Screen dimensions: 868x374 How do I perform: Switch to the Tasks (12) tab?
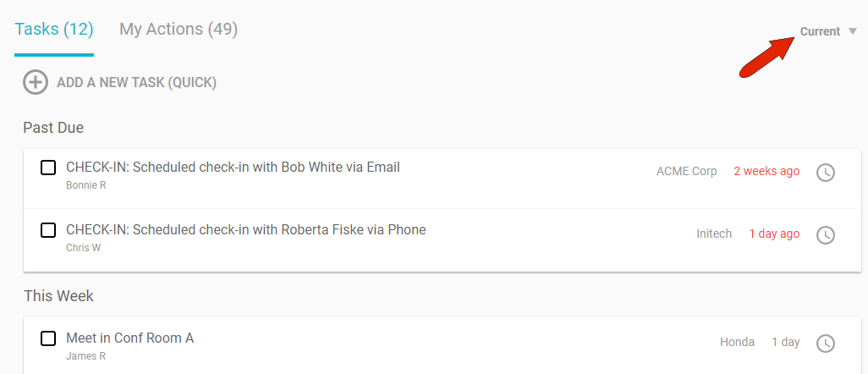[x=54, y=29]
